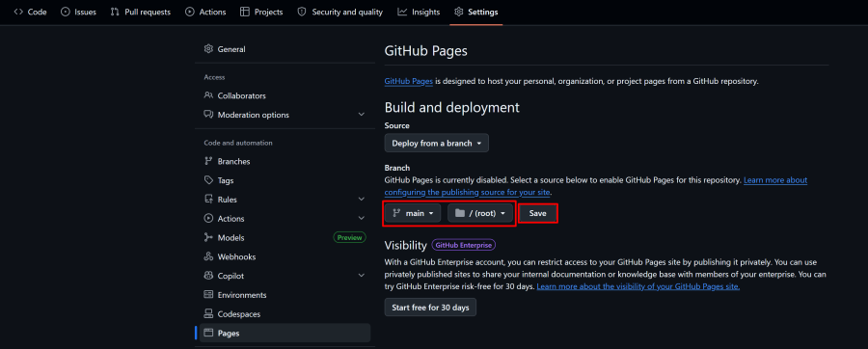Click the Actions play icon in top bar

pyautogui.click(x=189, y=12)
